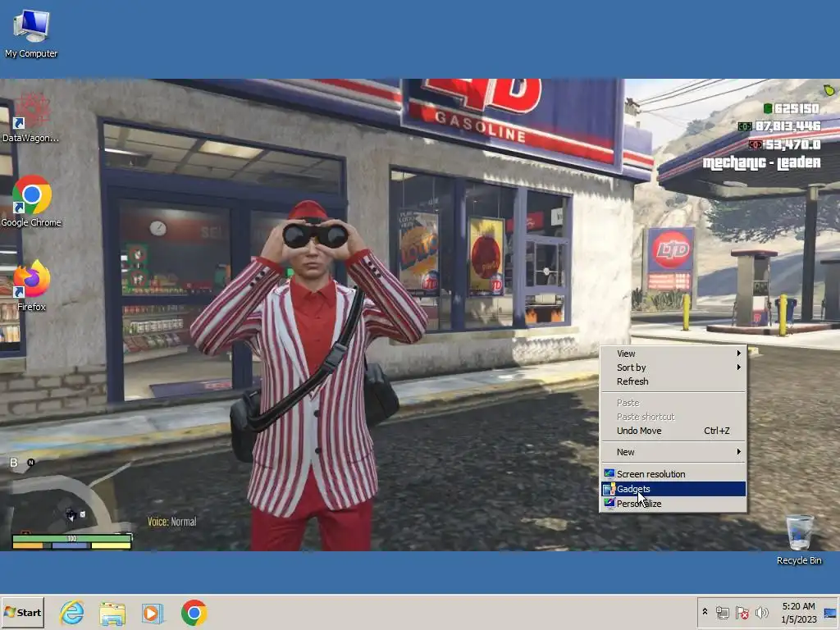840x630 pixels.
Task: Launch Firefox from the desktop shortcut
Action: [x=31, y=285]
